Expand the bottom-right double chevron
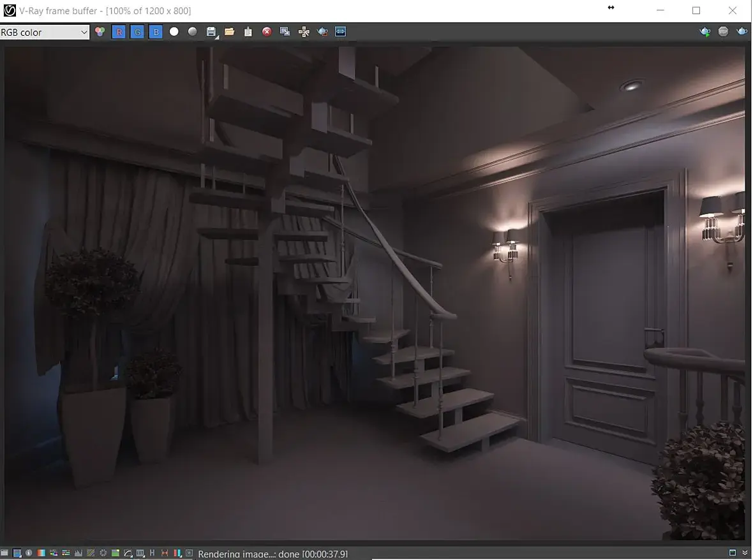Screen dimensions: 753x560 [745, 553]
